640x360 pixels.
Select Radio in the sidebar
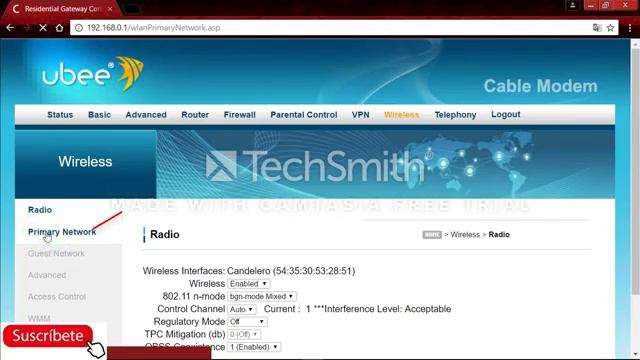40,210
